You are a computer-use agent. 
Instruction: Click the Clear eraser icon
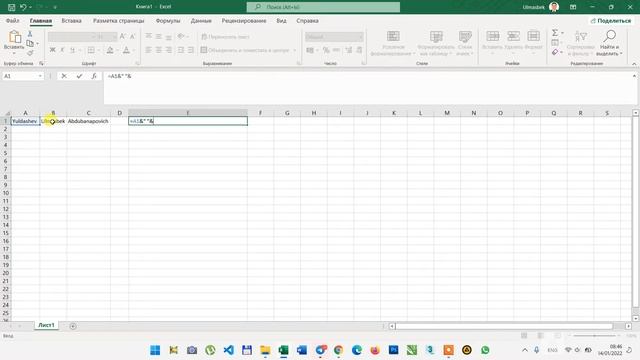[x=555, y=52]
